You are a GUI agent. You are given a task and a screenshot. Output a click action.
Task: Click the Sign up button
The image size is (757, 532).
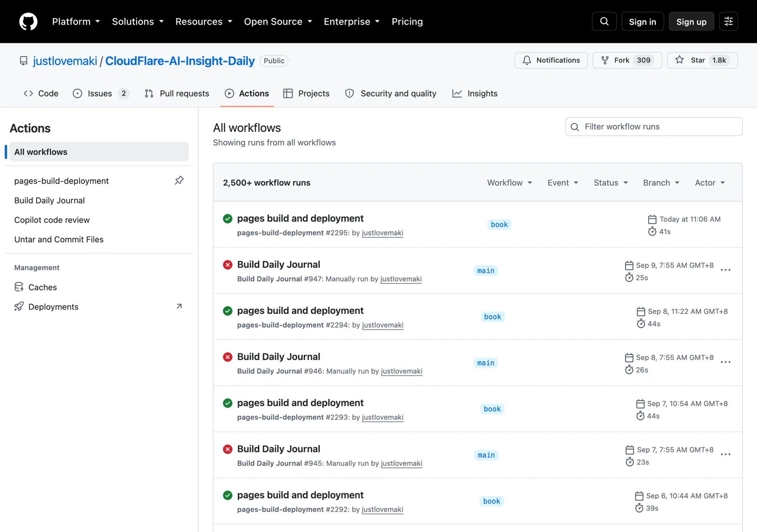(691, 21)
